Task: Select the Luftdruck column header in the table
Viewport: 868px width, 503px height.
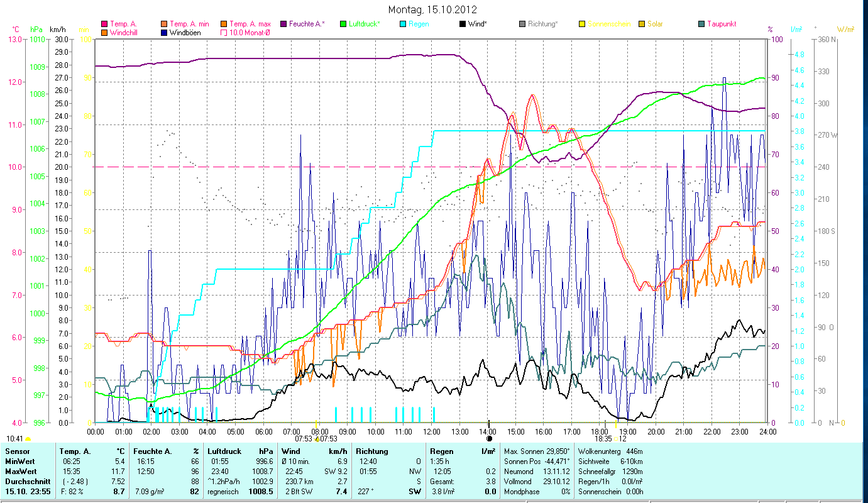Action: point(222,451)
